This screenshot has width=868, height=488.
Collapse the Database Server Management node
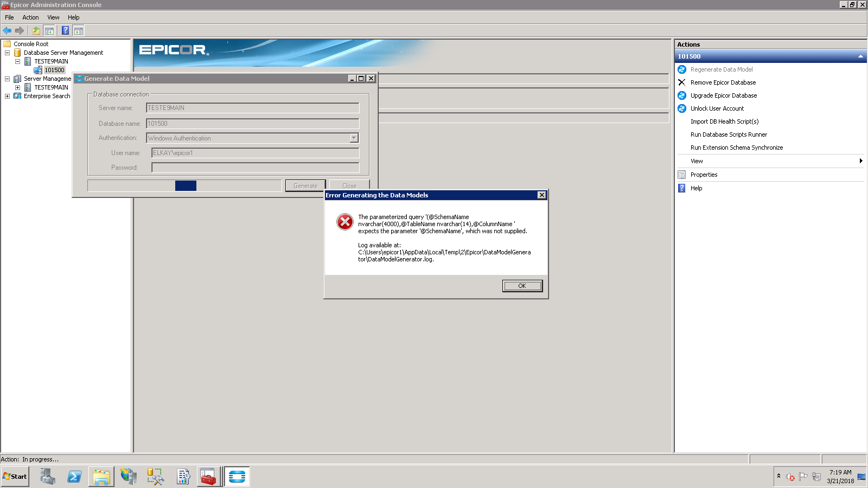(7, 53)
